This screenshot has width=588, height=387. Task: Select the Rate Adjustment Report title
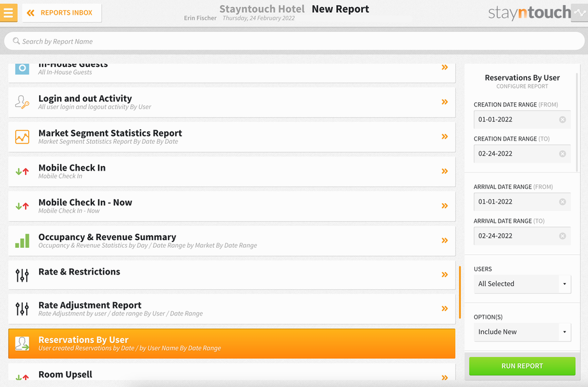tap(89, 305)
